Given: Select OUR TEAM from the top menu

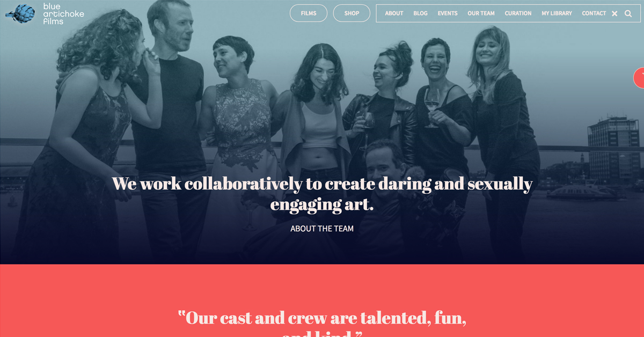Looking at the screenshot, I should tap(481, 13).
